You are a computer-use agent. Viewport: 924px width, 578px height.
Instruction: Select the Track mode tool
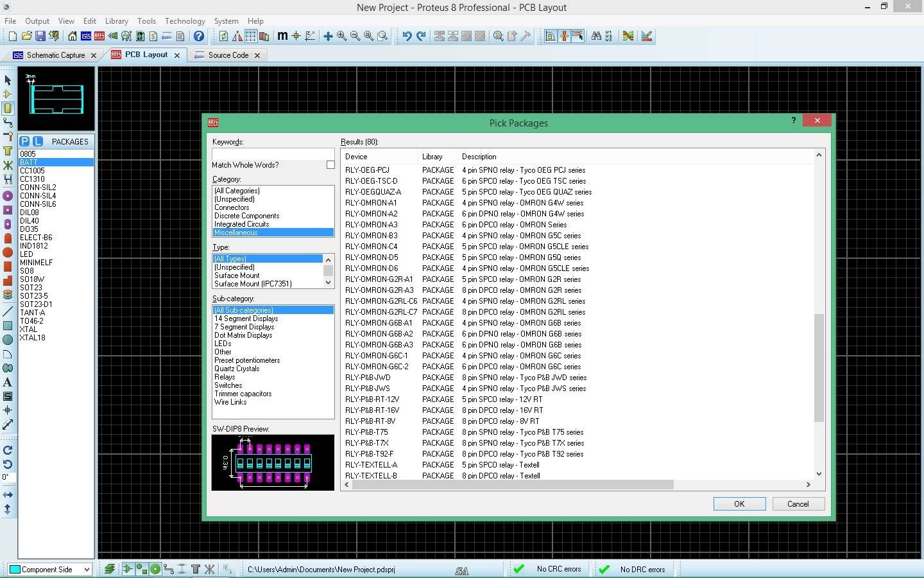pyautogui.click(x=8, y=122)
